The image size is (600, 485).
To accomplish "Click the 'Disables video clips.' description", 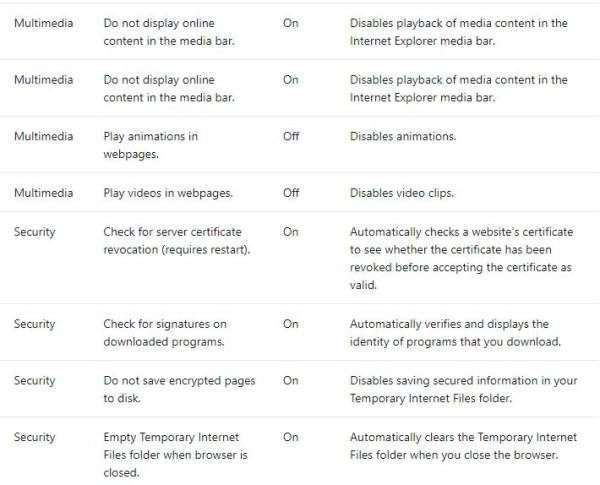I will click(402, 193).
